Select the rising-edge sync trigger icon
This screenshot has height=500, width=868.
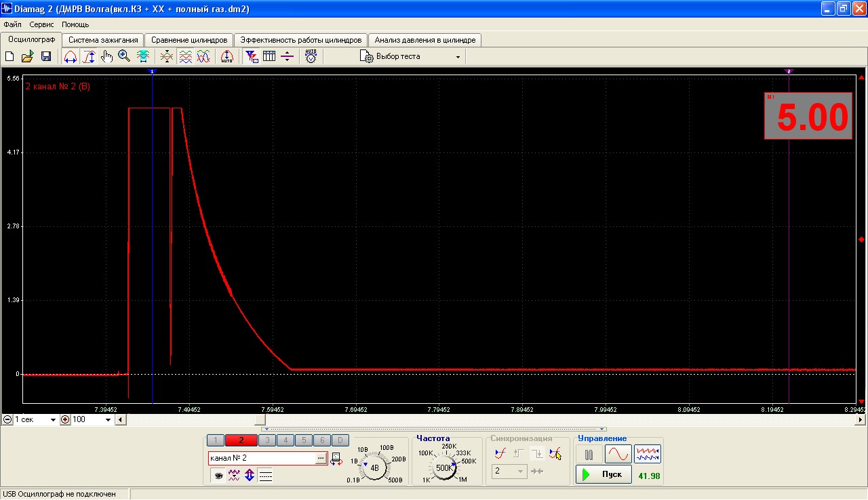click(500, 453)
